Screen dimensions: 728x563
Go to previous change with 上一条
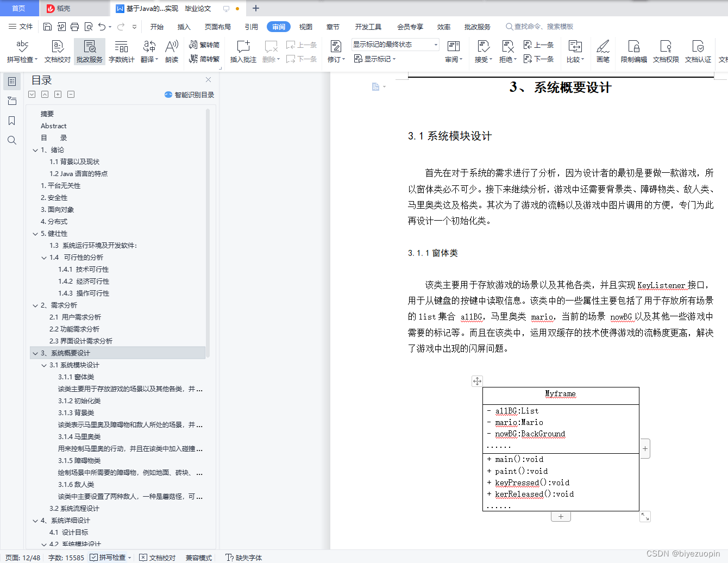tap(538, 45)
